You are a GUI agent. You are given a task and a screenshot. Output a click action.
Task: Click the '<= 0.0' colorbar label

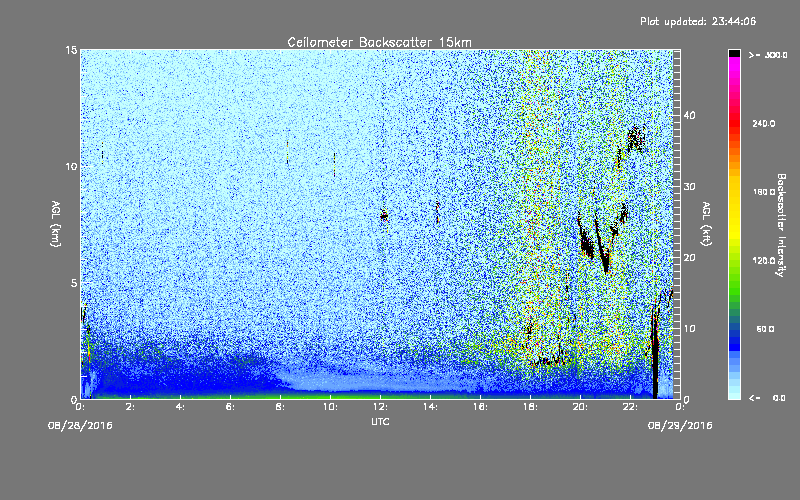(x=767, y=397)
